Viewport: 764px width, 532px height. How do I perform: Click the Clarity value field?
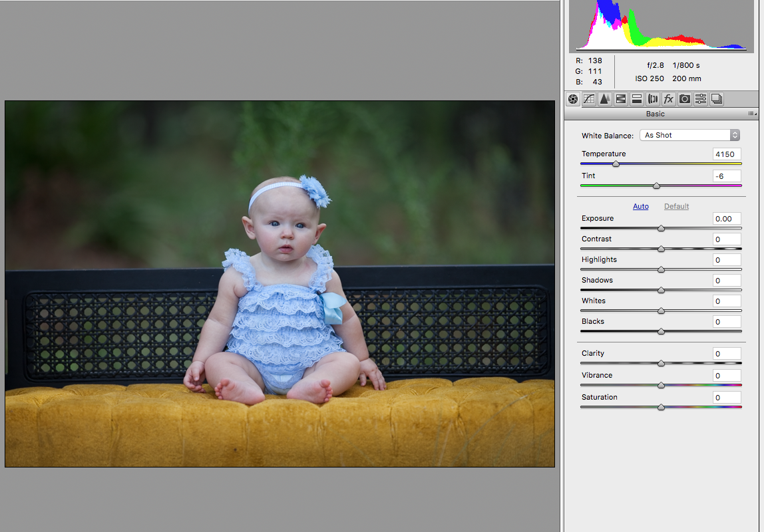(x=727, y=354)
